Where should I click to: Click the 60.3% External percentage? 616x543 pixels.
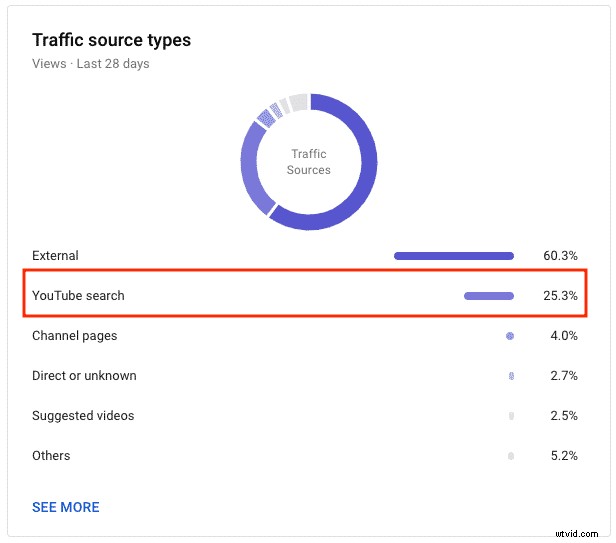pos(560,256)
